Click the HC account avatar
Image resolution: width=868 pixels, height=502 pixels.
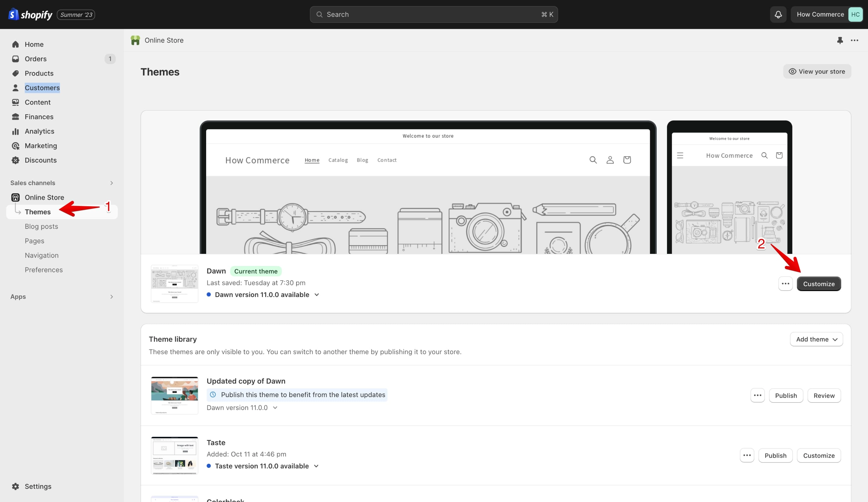pyautogui.click(x=855, y=14)
